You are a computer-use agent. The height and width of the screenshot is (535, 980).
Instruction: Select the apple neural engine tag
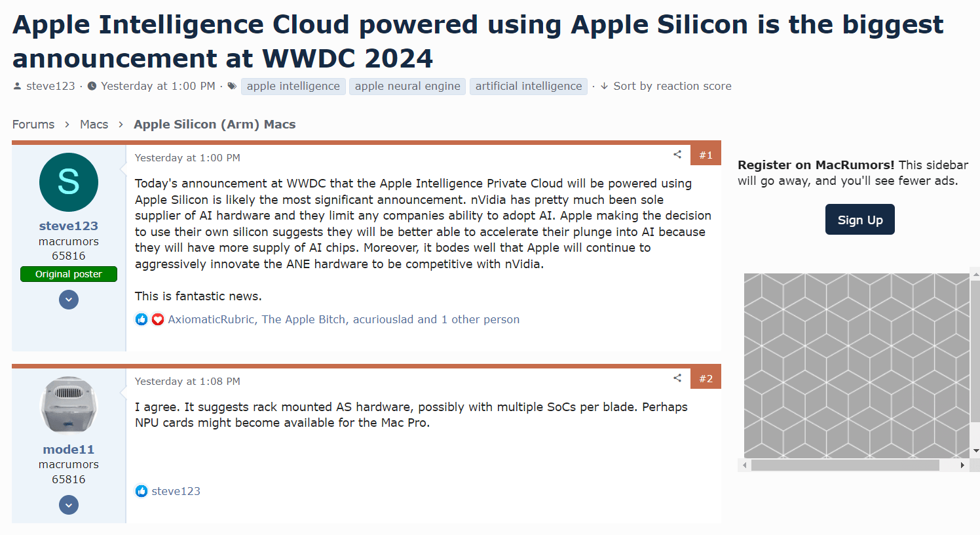pyautogui.click(x=407, y=86)
